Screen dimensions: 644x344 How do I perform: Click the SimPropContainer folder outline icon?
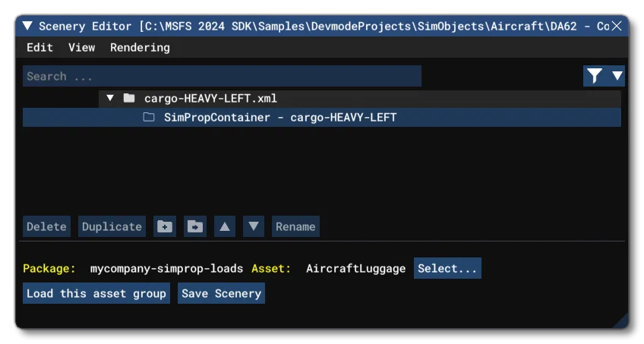(x=149, y=118)
